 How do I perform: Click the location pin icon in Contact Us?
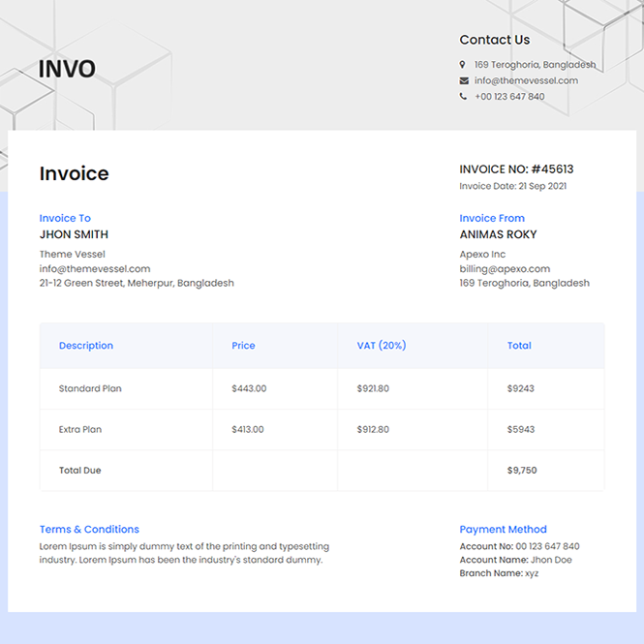[x=464, y=65]
